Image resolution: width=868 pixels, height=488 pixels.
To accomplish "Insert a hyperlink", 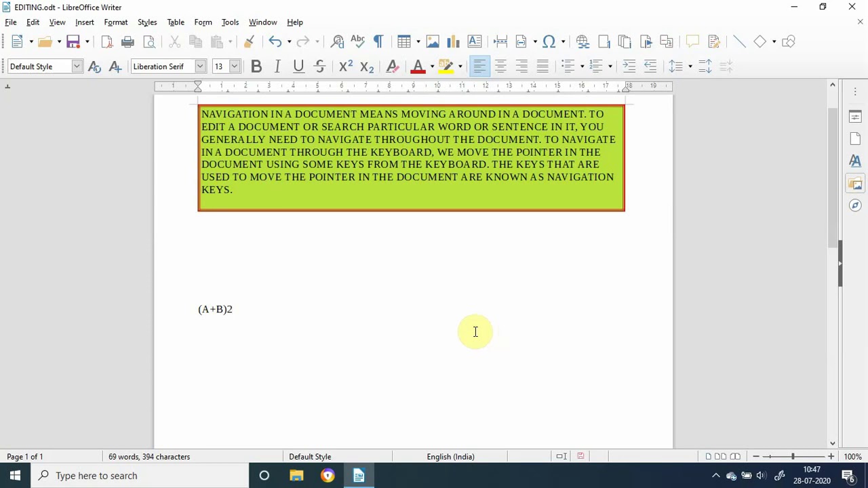I will 583,42.
